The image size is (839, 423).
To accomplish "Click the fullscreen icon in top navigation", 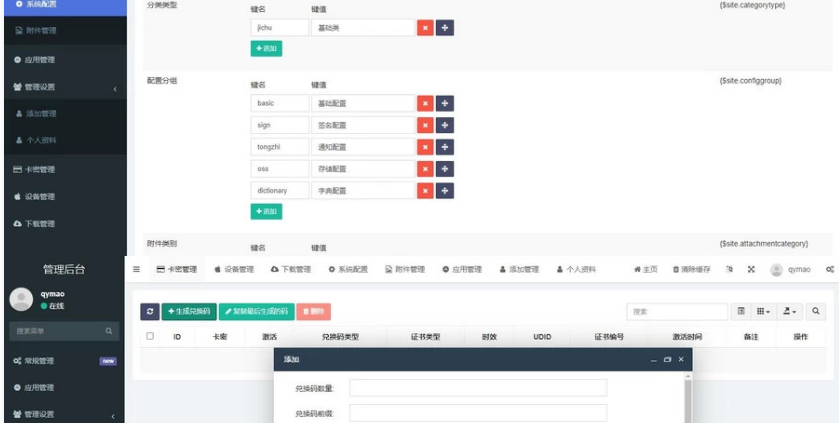I will pos(751,270).
